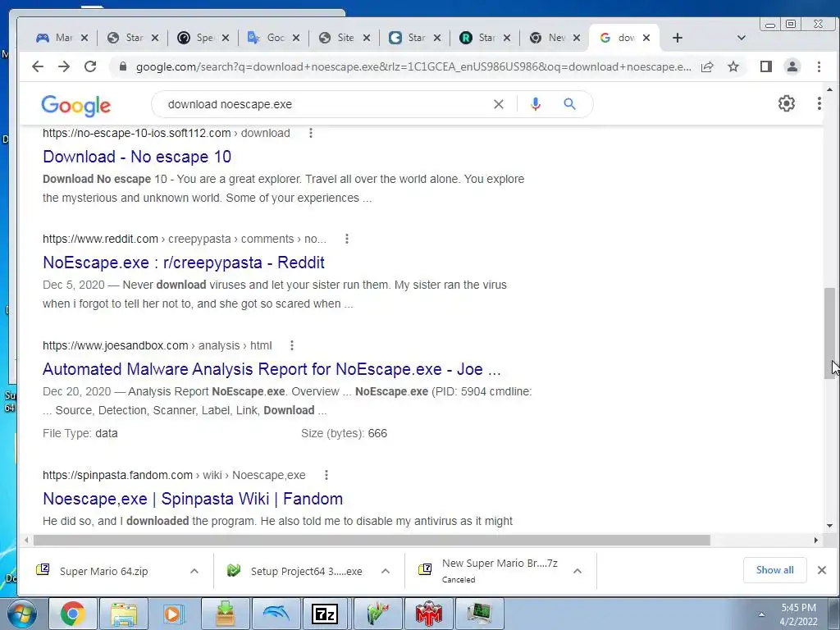Click Chrome icon in the taskbar
This screenshot has width=840, height=630.
(73, 614)
